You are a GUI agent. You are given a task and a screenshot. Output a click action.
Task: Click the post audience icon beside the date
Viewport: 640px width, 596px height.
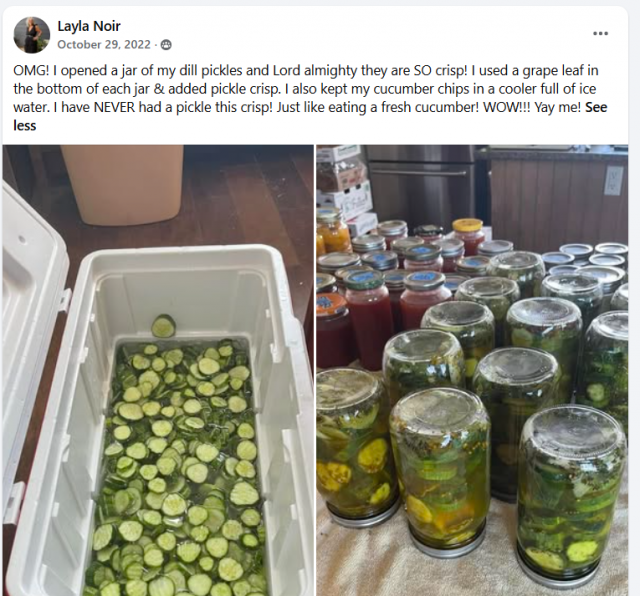(x=166, y=45)
